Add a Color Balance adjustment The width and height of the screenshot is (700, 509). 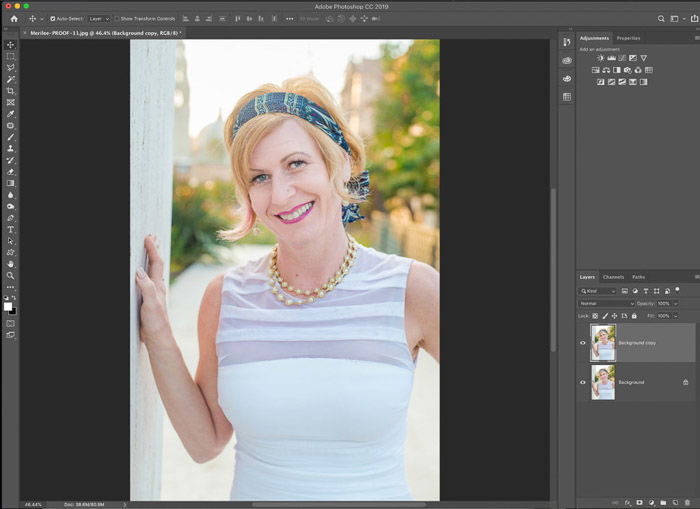click(606, 70)
